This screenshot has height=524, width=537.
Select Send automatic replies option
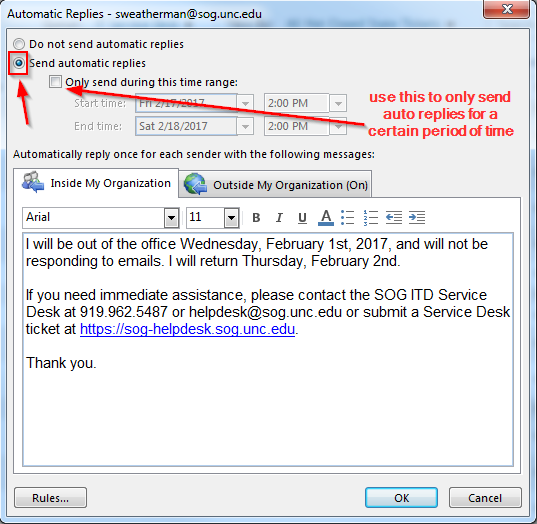19,63
